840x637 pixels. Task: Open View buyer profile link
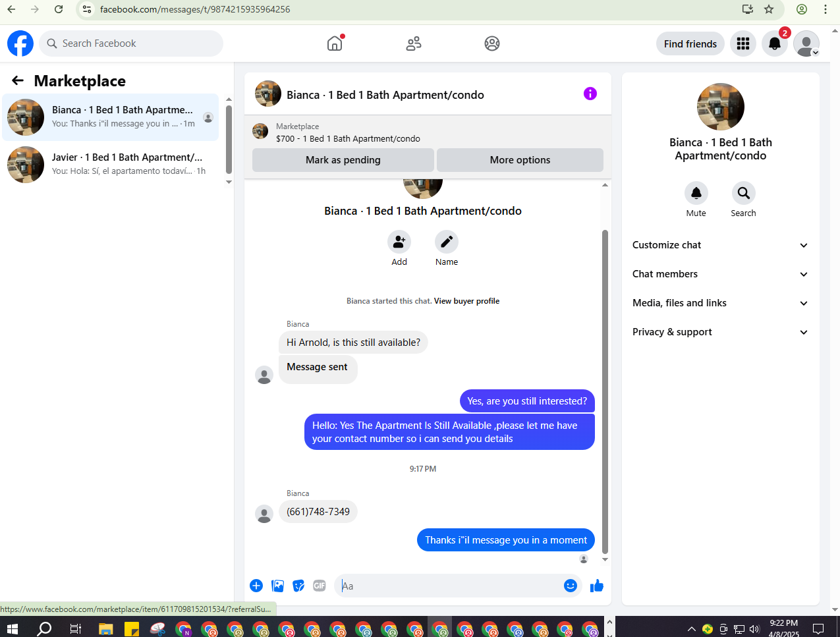[466, 301]
